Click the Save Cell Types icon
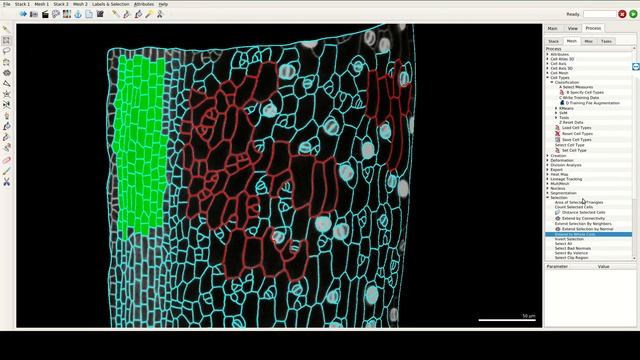This screenshot has width=640, height=360. point(558,140)
